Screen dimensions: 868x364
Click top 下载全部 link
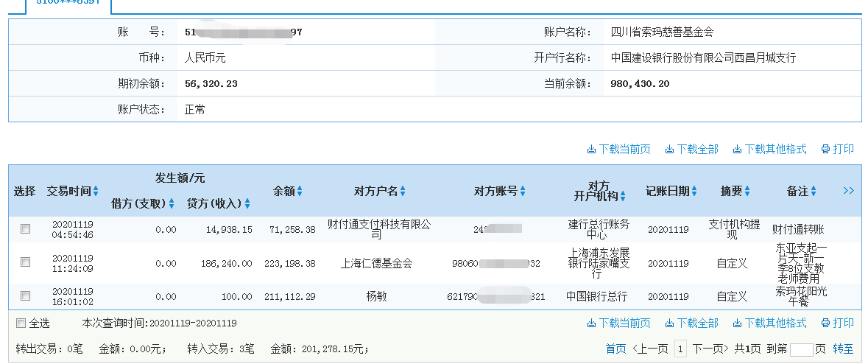tap(697, 149)
